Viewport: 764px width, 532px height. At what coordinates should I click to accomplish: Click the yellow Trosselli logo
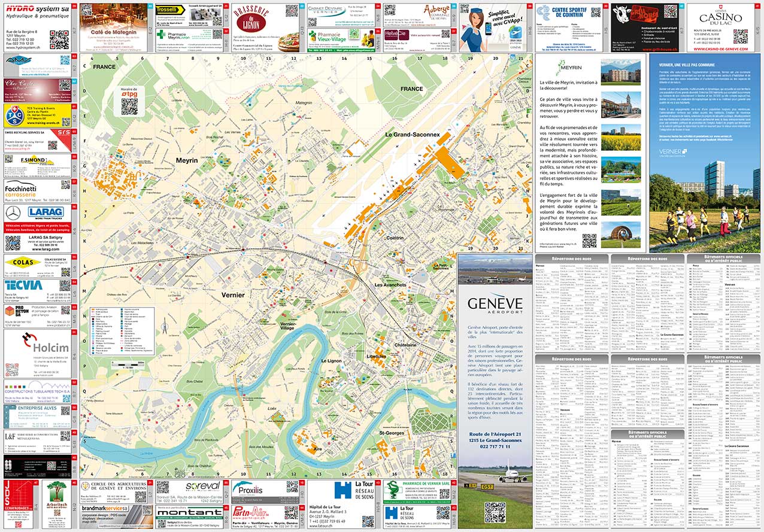pos(169,11)
